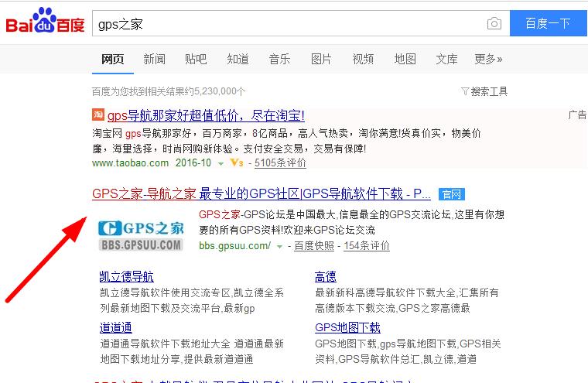Open image search via camera icon

click(494, 24)
